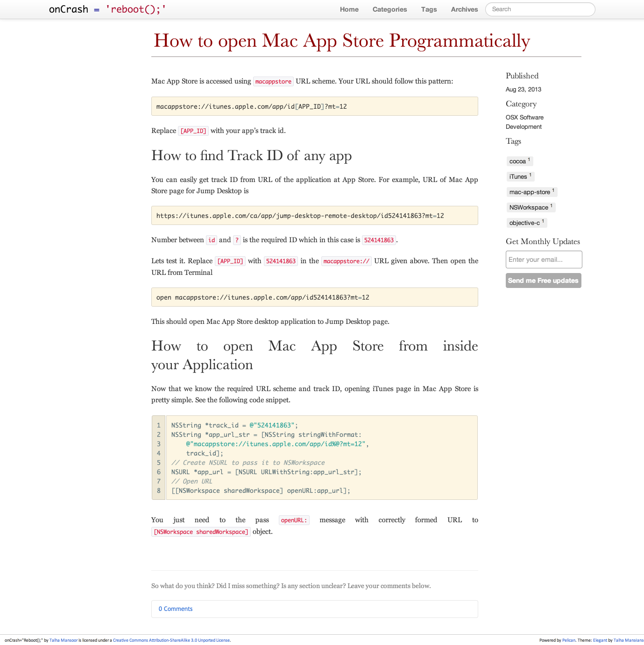Open the Home menu item
Image resolution: width=644 pixels, height=645 pixels.
349,9
